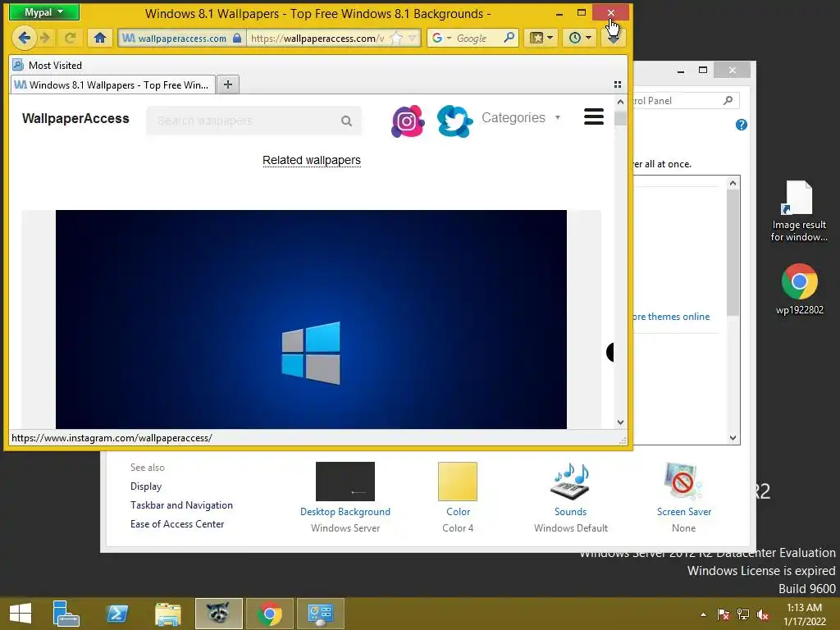Open the downloads arrow button
Screen dimensions: 840x630
click(x=614, y=39)
